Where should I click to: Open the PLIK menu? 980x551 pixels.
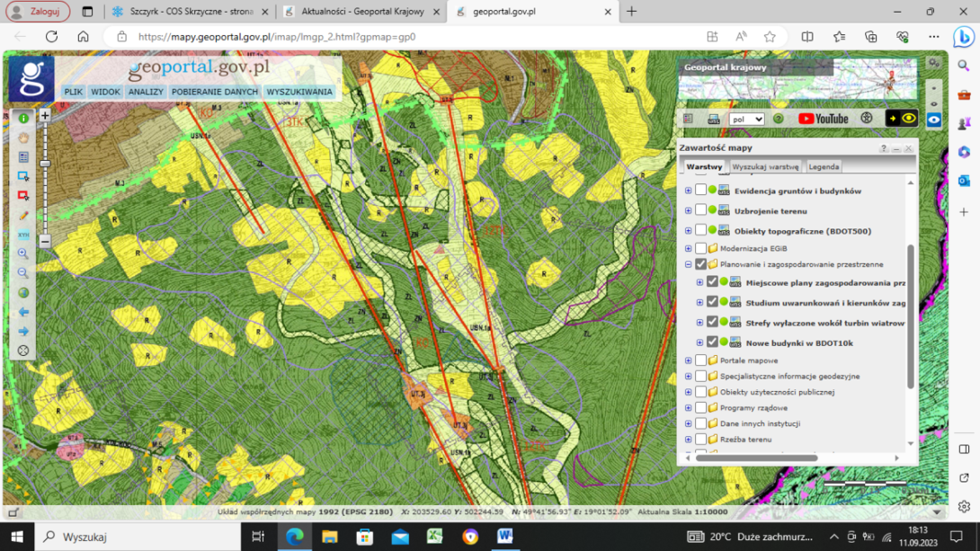tap(73, 92)
